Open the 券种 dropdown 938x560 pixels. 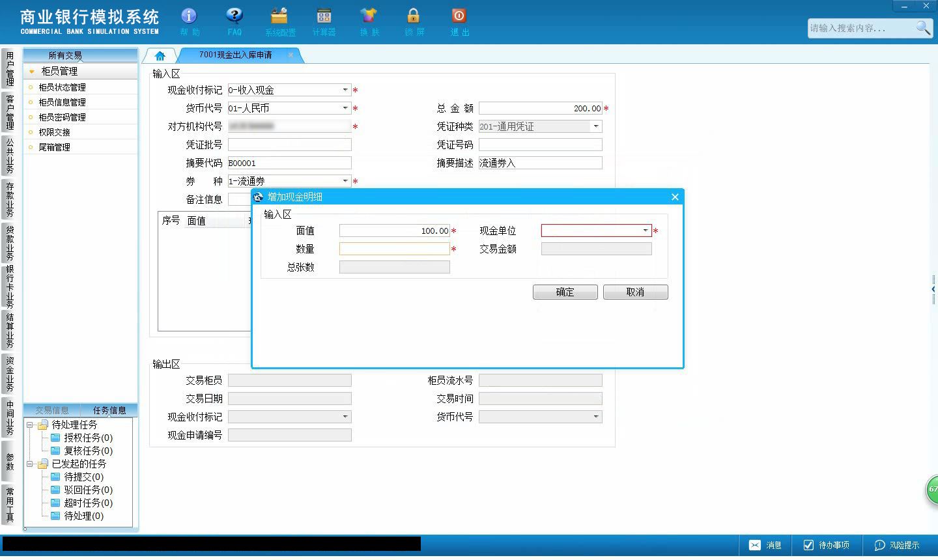tap(345, 181)
